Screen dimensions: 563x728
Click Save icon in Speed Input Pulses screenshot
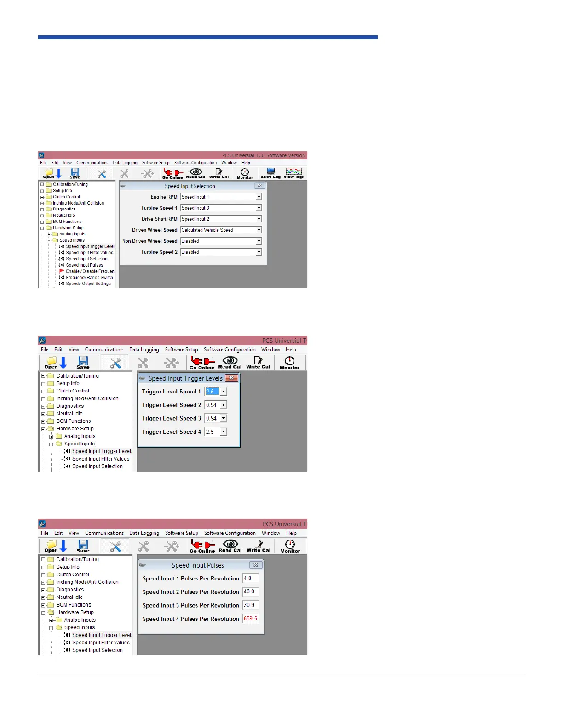83,546
